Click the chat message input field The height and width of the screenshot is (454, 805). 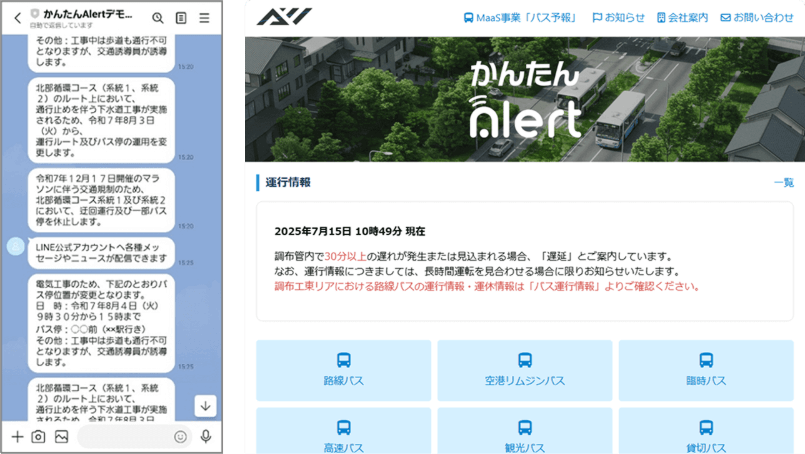tap(133, 437)
